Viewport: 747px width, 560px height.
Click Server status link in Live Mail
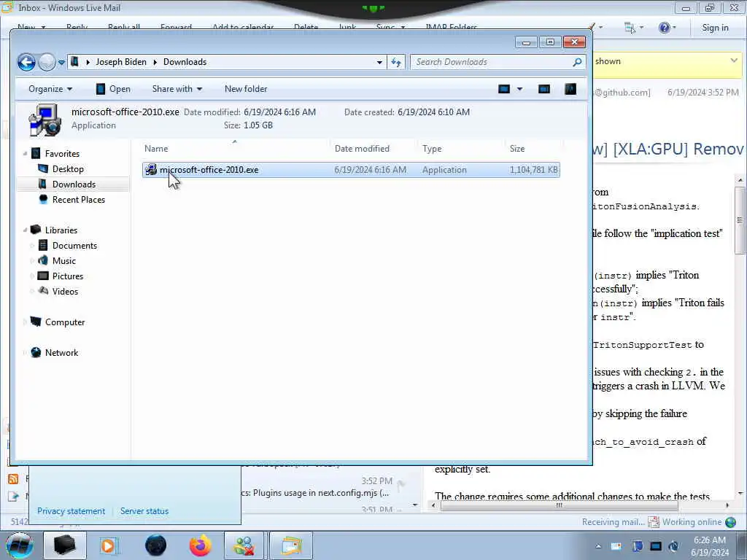coord(144,511)
